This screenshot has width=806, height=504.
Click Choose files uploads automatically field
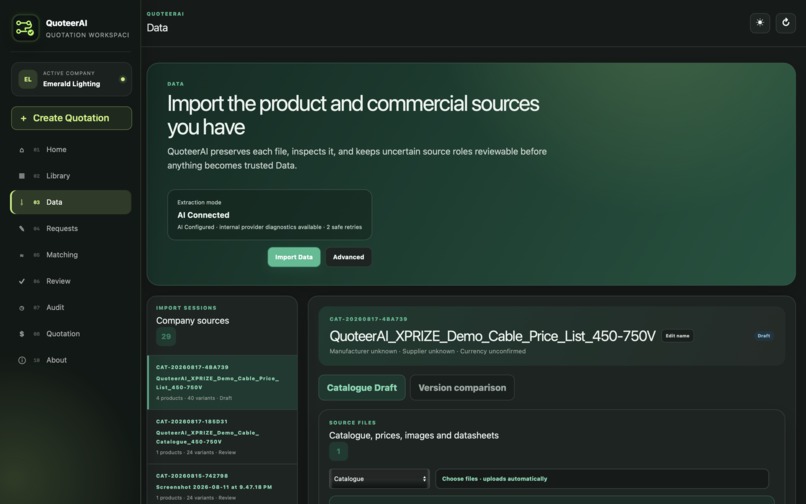(602, 479)
